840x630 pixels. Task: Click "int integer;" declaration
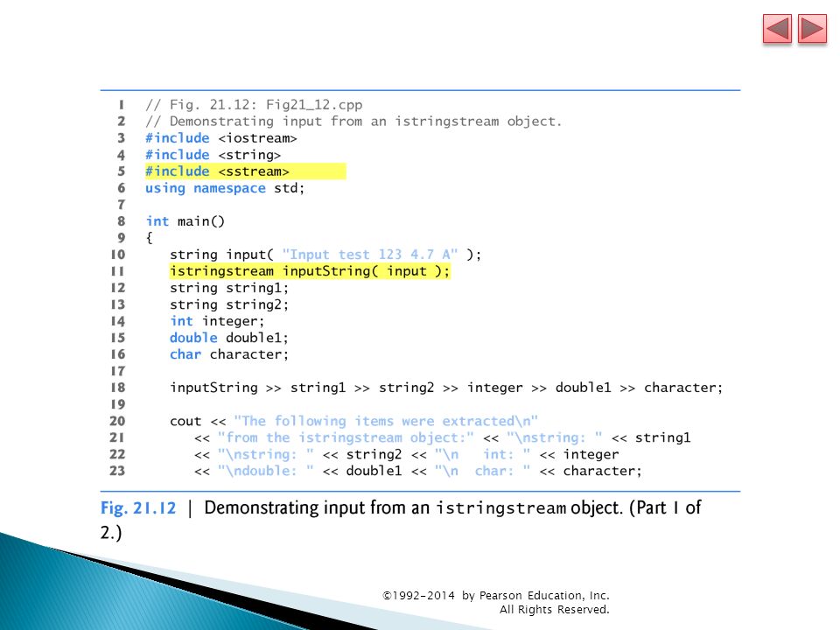point(217,321)
